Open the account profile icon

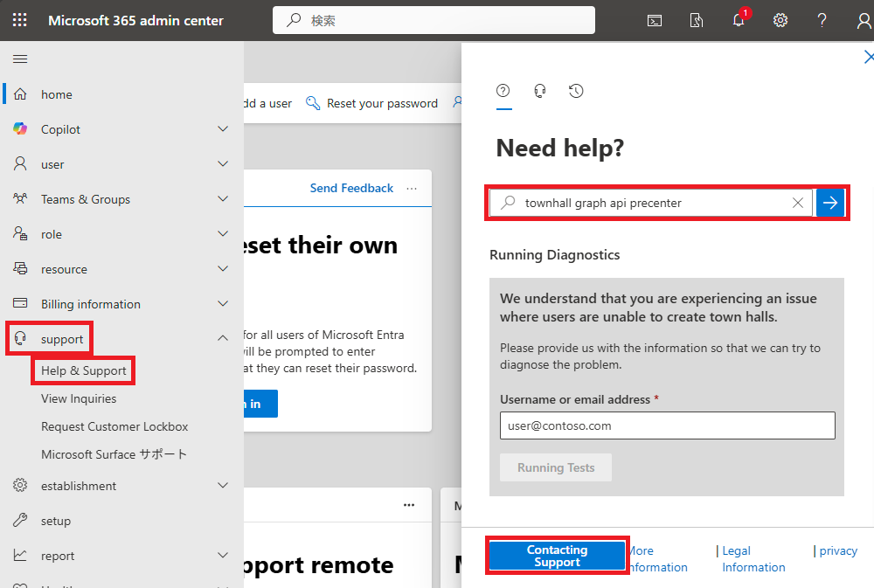[x=864, y=21]
